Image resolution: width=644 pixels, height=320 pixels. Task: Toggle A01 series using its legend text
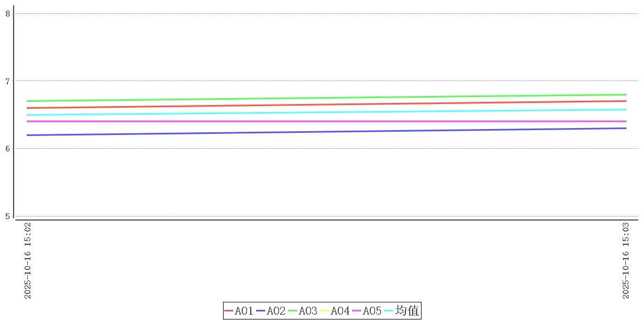(244, 311)
